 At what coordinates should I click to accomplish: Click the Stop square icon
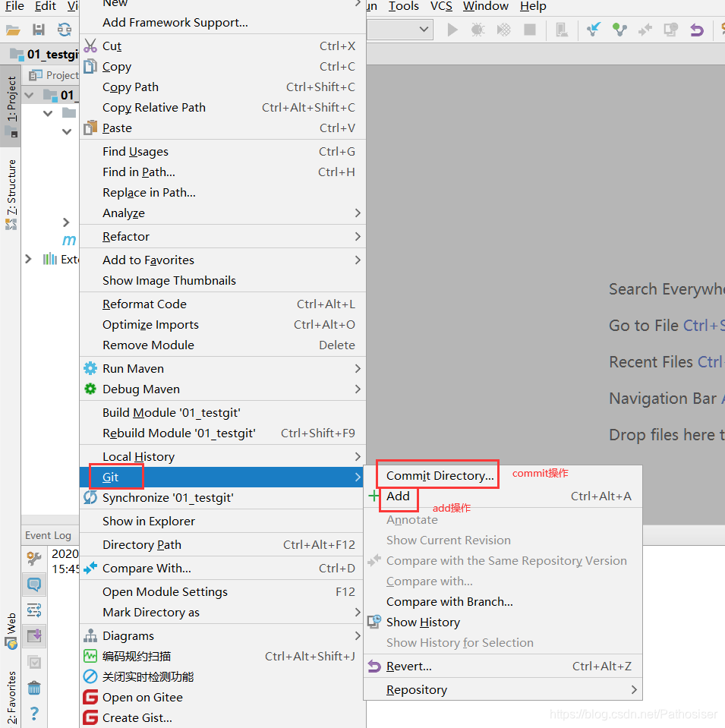click(530, 30)
